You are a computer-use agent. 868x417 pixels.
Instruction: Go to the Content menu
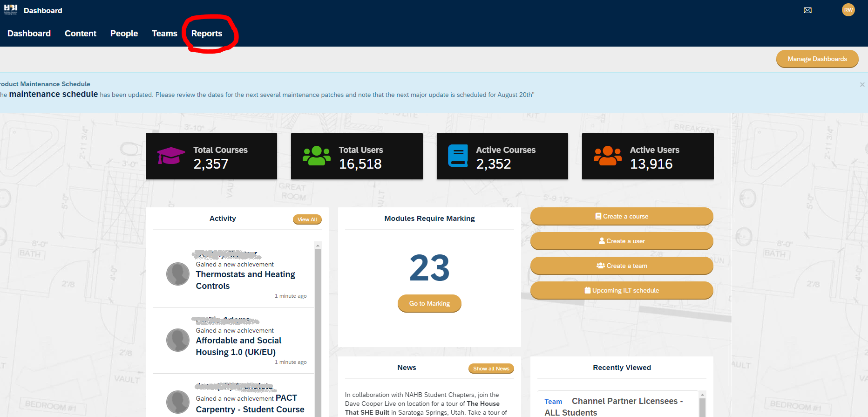coord(81,34)
